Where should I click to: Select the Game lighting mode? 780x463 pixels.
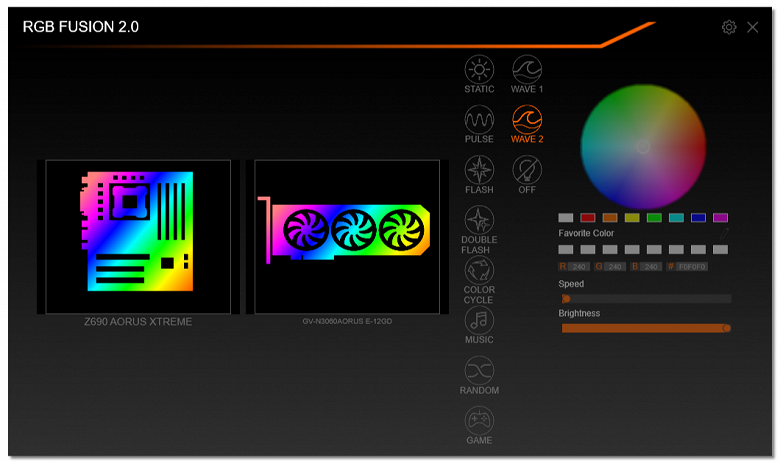point(479,426)
